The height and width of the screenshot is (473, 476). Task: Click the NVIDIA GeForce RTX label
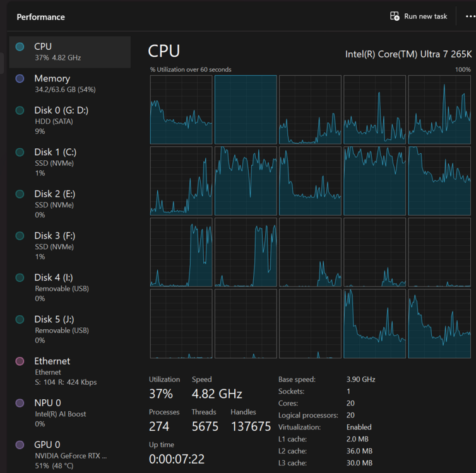(71, 455)
